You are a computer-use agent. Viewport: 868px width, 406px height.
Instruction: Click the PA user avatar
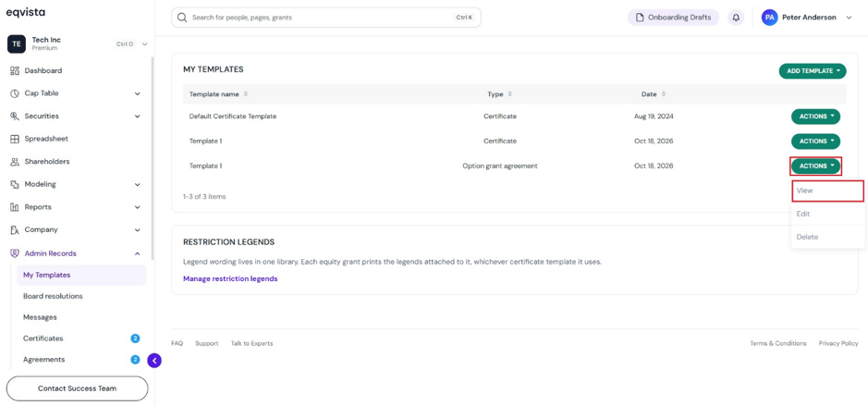[x=769, y=18]
